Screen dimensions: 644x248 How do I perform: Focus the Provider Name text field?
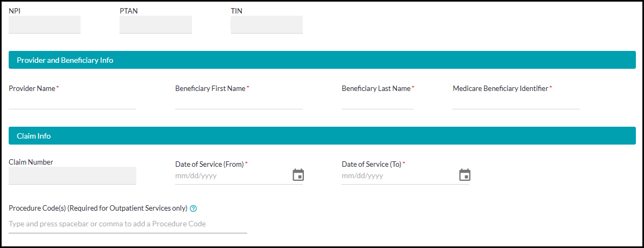[72, 101]
